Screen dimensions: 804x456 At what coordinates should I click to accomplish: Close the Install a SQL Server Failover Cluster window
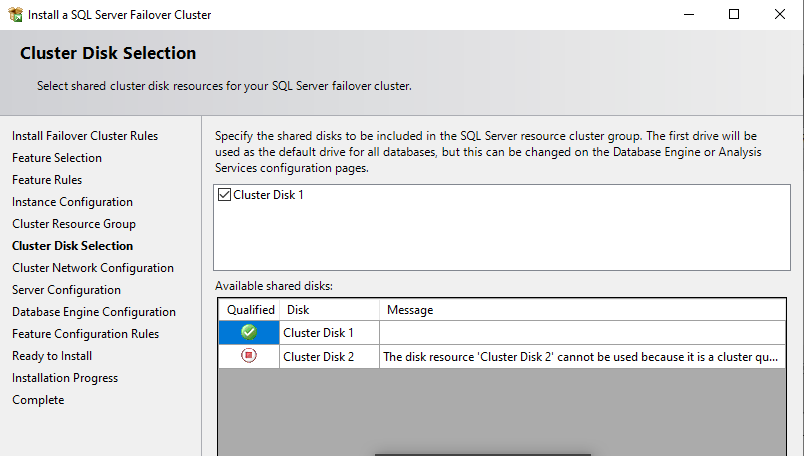[779, 14]
